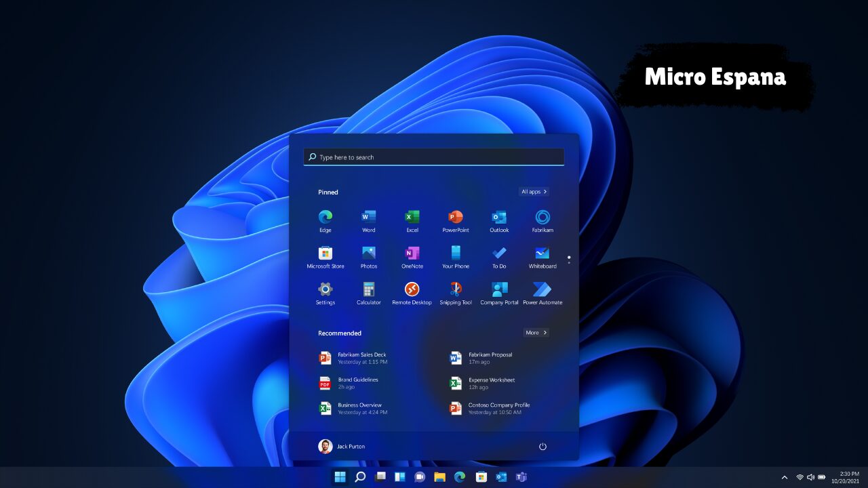Expand the All apps list

tap(534, 192)
